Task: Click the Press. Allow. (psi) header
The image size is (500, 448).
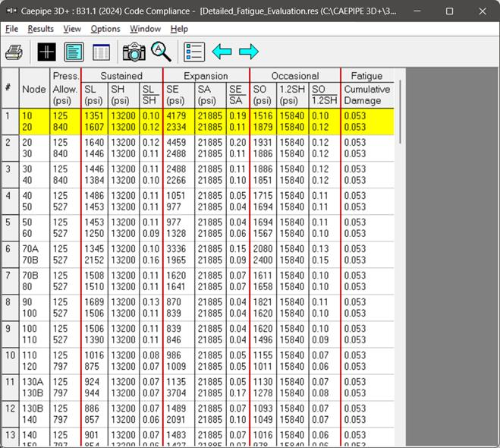Action: pos(65,88)
